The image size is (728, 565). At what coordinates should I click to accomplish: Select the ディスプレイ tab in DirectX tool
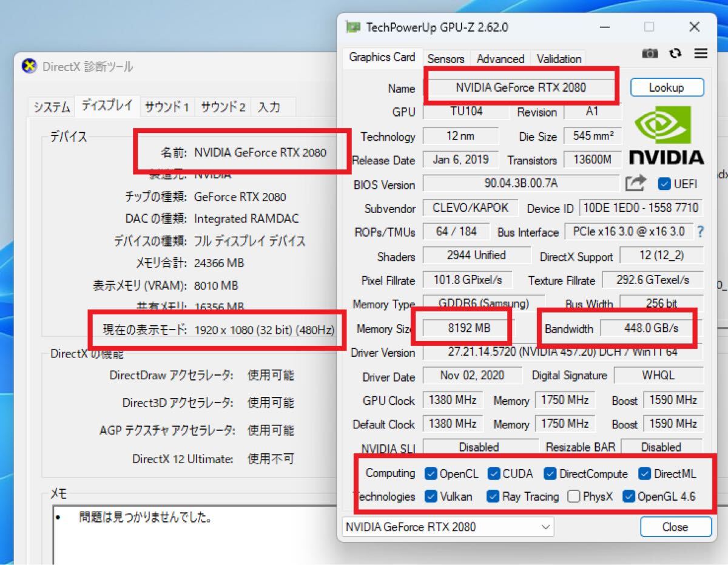click(x=107, y=106)
